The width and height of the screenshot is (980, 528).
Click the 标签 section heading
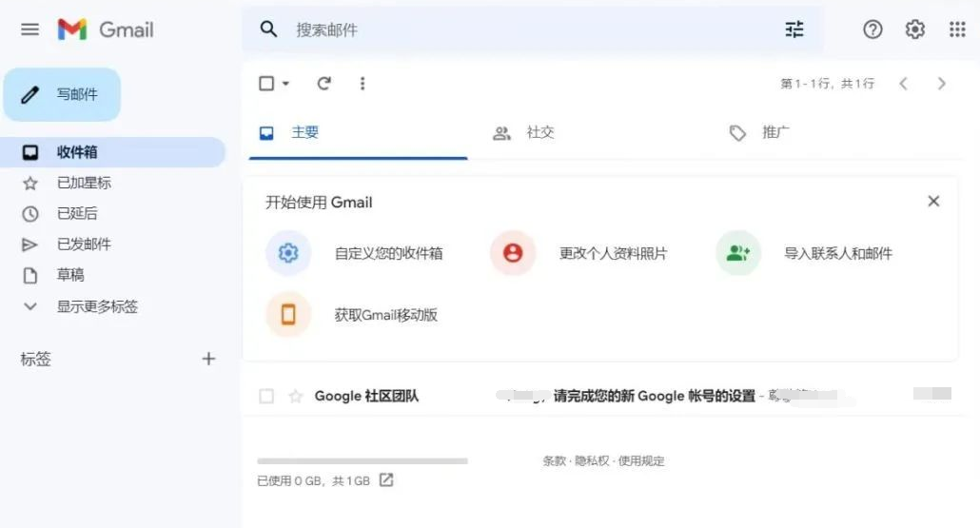pos(35,359)
